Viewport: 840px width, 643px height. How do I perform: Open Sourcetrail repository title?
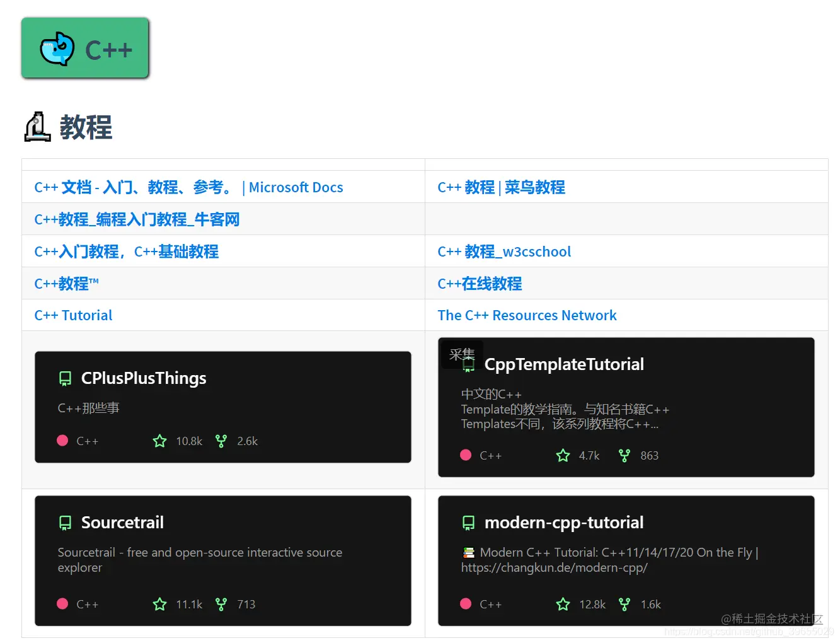pos(122,523)
